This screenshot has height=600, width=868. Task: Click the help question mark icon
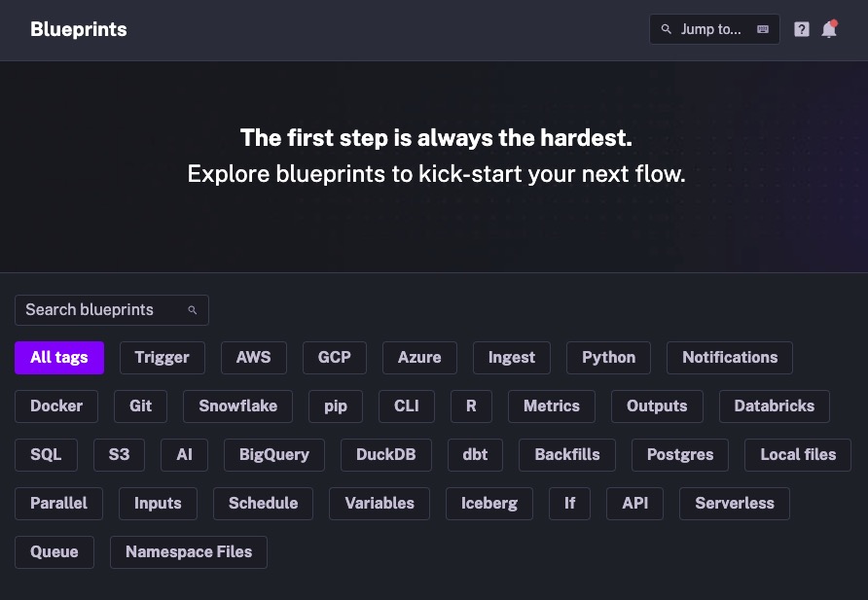(802, 29)
